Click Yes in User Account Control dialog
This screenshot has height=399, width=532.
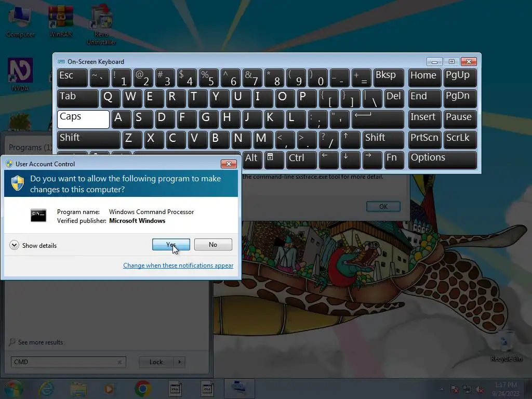[x=171, y=244]
